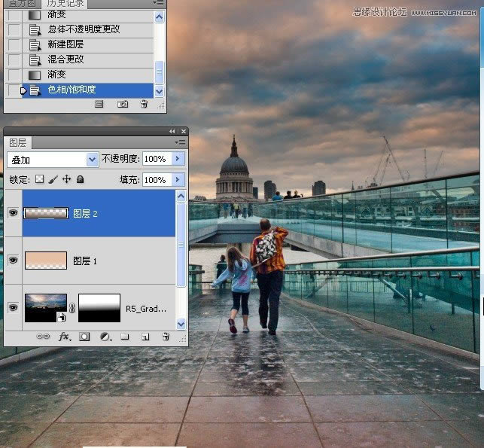Click the layer style fx icon
Viewport: 484px width, 448px height.
pos(65,337)
